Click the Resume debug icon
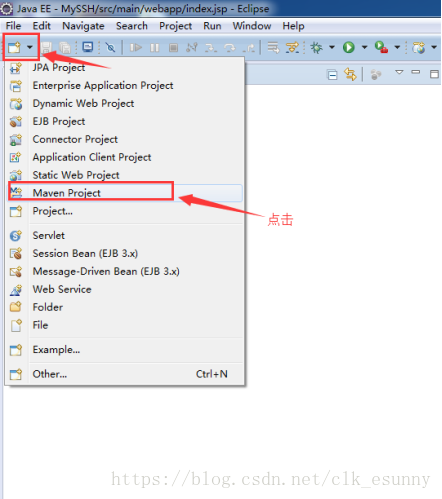This screenshot has height=499, width=442. 136,48
